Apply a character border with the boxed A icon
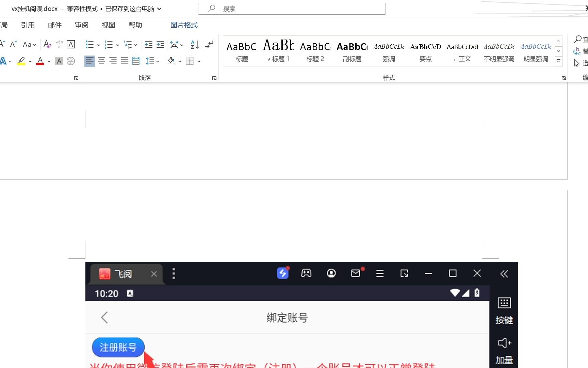 coord(71,44)
